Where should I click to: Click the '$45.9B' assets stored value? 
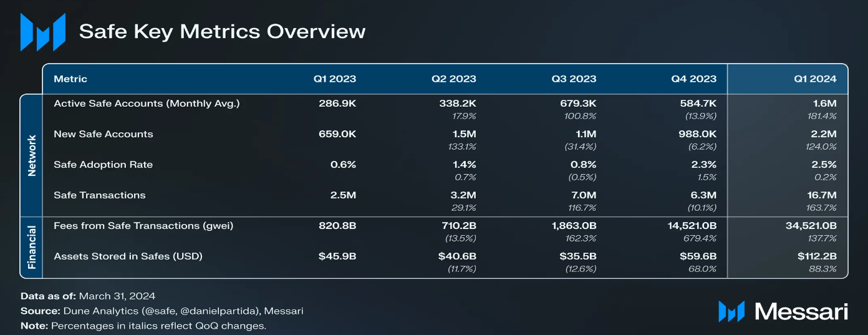pos(337,256)
